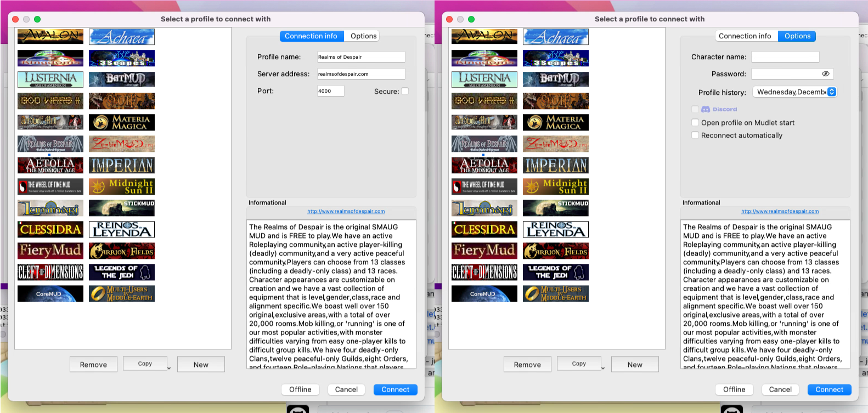Open the BatMUD profile in the left window
868x413 pixels.
(122, 80)
